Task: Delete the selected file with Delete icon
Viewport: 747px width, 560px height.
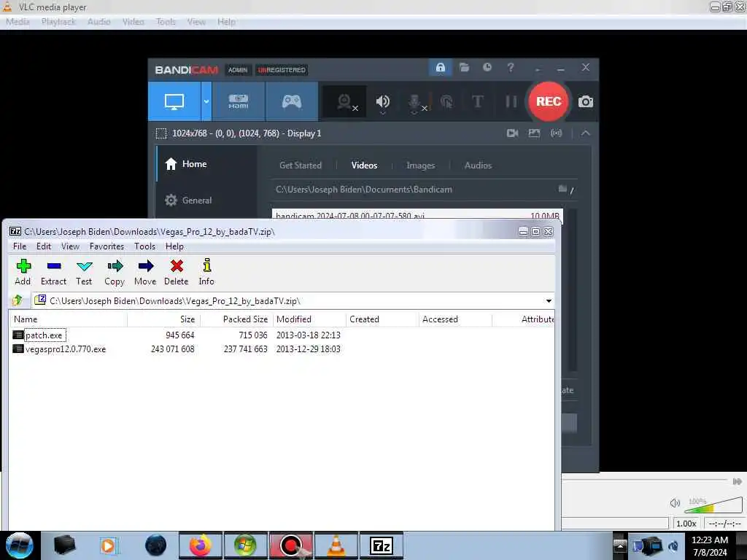Action: point(177,273)
